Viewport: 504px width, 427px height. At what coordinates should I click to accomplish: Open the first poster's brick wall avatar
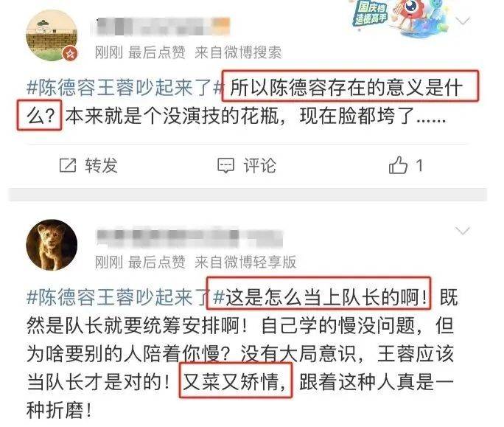[52, 35]
